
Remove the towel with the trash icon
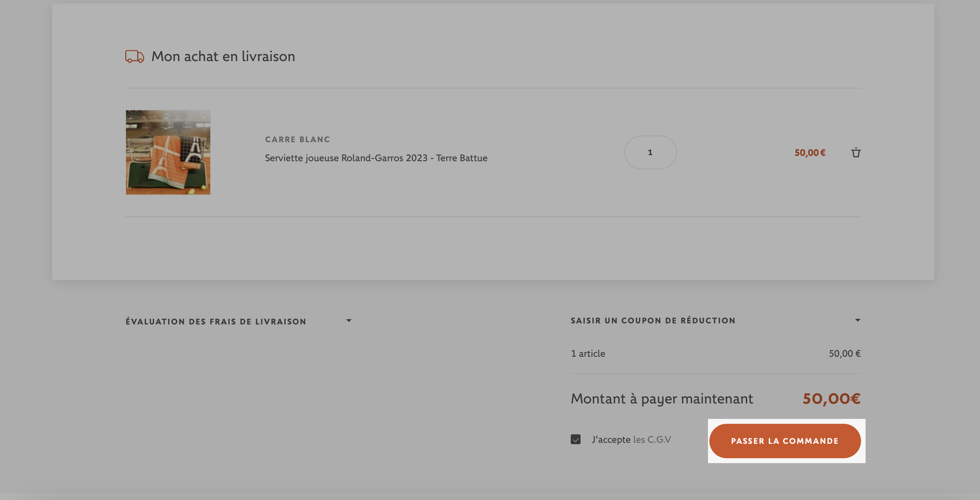856,153
